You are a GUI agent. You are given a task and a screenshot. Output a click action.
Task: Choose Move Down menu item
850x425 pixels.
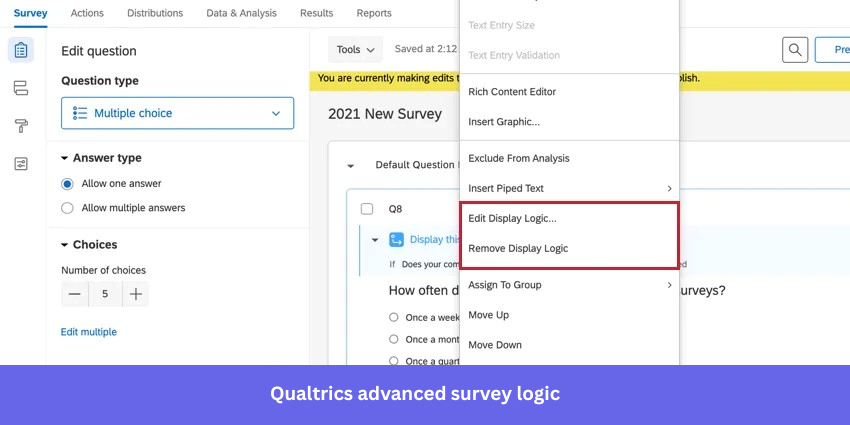[569, 345]
